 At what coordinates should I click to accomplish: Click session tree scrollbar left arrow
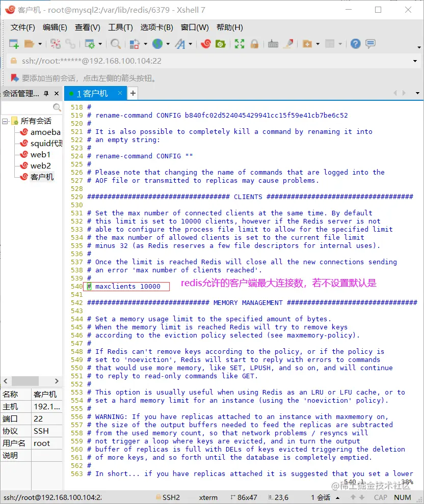6,381
